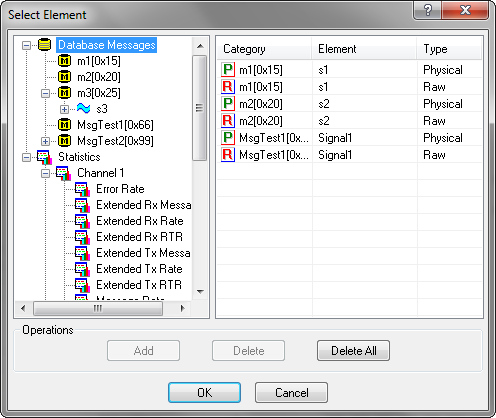Click the m2[0x20] message icon in tree
The width and height of the screenshot is (496, 418).
[64, 77]
